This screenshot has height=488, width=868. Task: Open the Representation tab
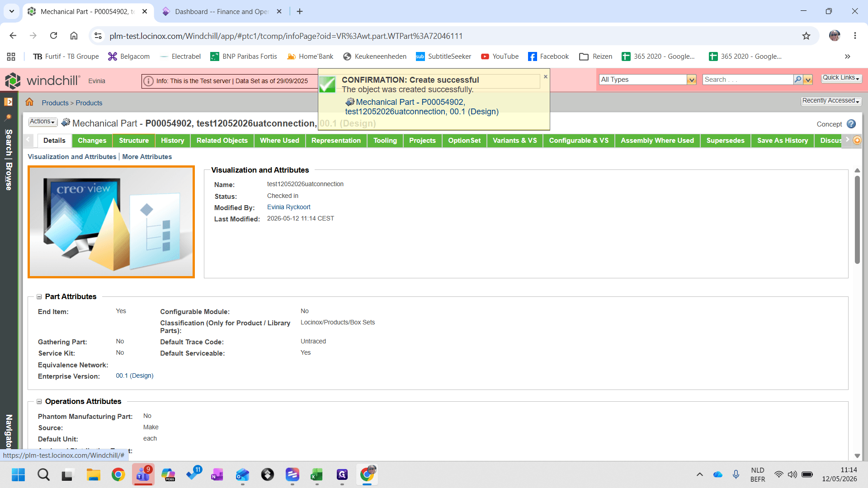click(x=336, y=141)
